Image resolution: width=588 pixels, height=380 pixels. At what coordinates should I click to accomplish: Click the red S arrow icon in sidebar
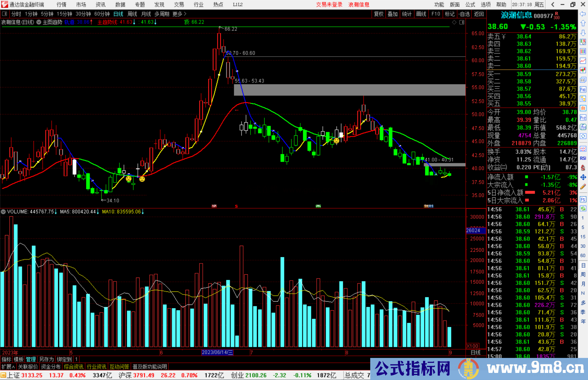click(x=583, y=168)
